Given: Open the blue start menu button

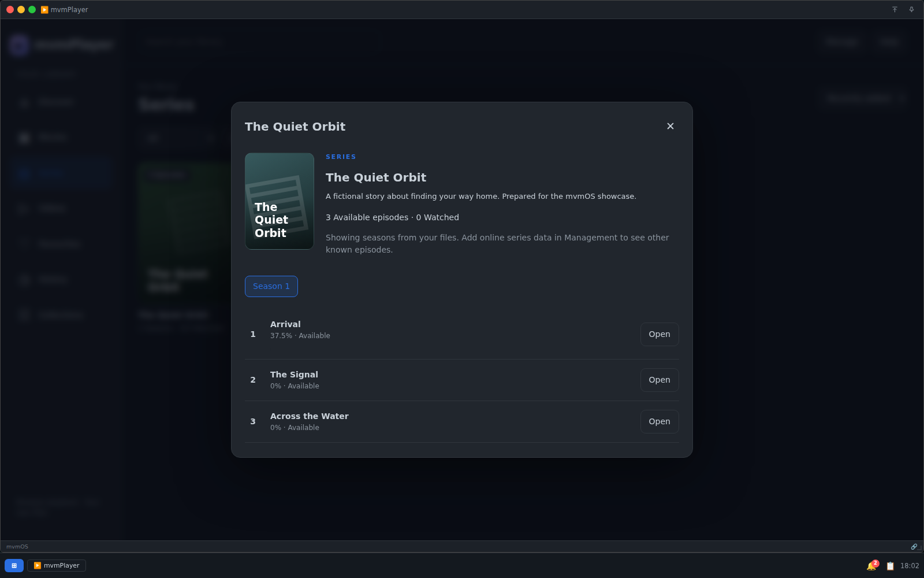Looking at the screenshot, I should pos(14,565).
